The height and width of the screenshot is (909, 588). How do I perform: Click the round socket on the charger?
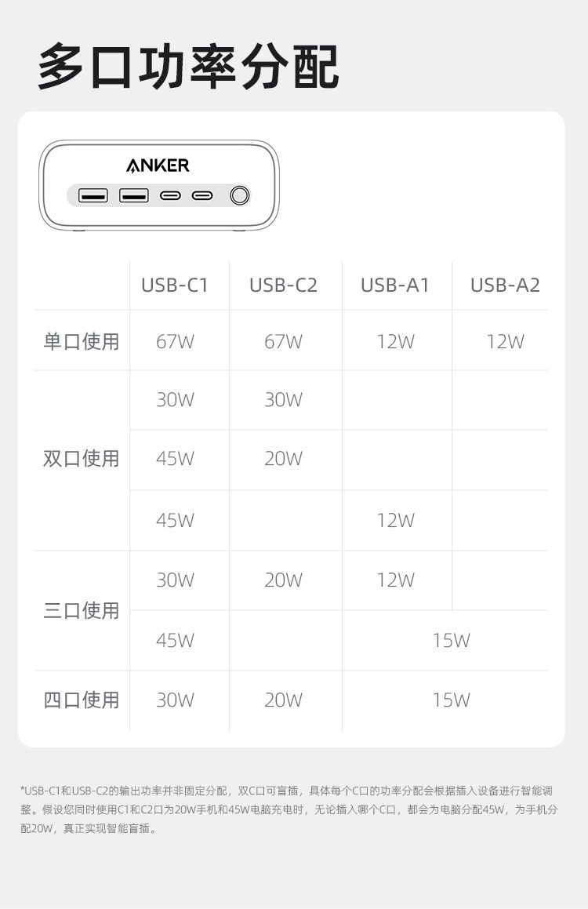click(x=239, y=195)
